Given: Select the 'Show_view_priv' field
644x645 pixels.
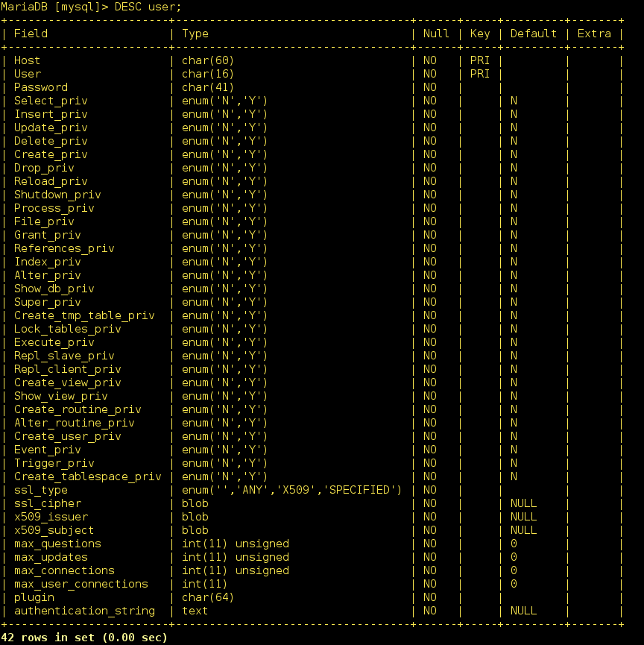Looking at the screenshot, I should (61, 396).
